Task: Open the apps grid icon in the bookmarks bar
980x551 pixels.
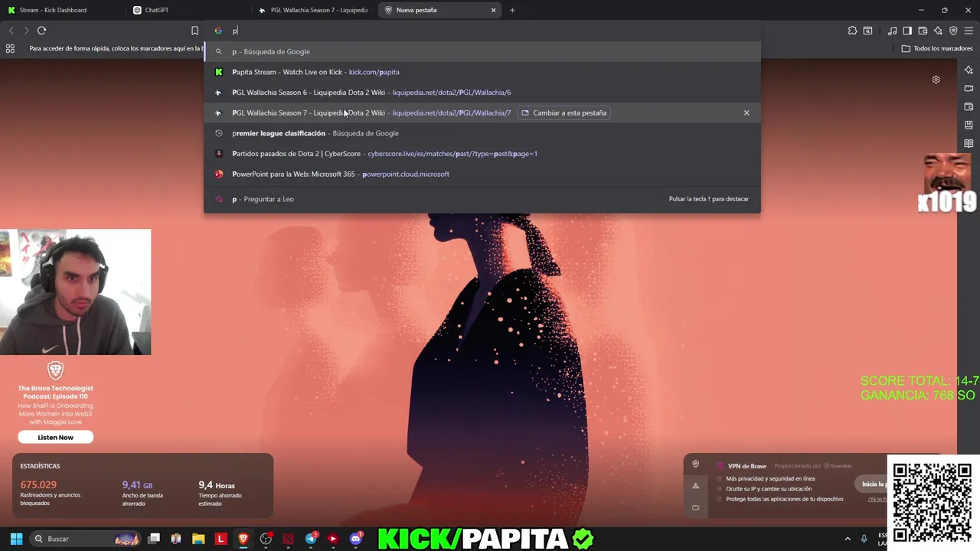Action: click(10, 48)
